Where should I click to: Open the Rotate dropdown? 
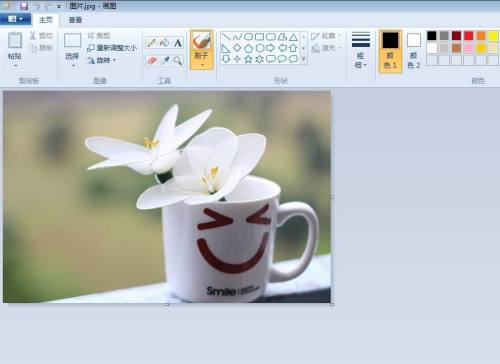[102, 60]
